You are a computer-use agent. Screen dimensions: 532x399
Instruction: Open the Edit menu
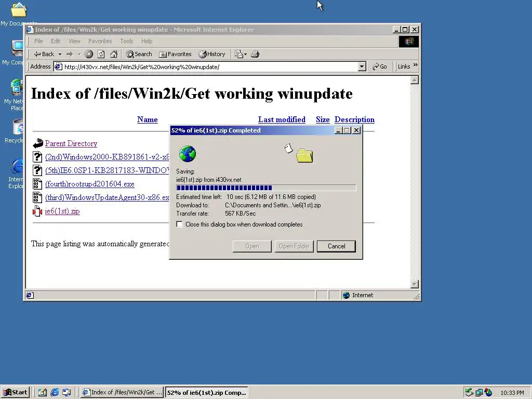pyautogui.click(x=56, y=41)
